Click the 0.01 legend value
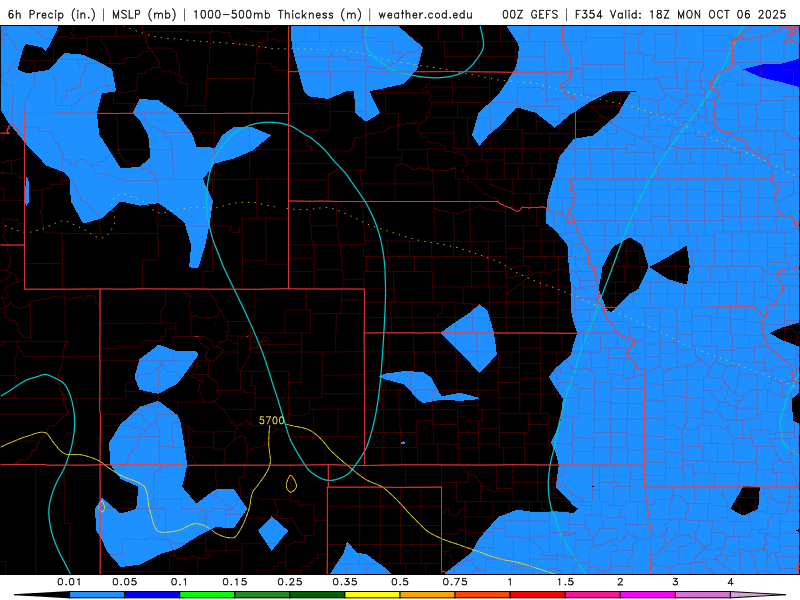Viewport: 800px width, 600px height. pyautogui.click(x=69, y=582)
